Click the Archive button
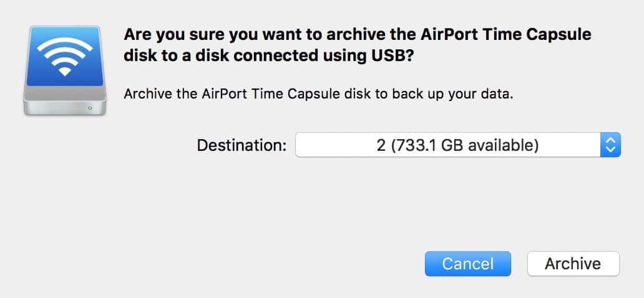The width and height of the screenshot is (644, 298). (572, 264)
